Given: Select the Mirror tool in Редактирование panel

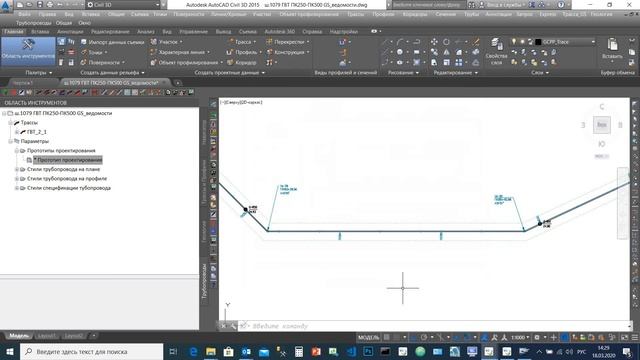Looking at the screenshot, I should tap(447, 52).
